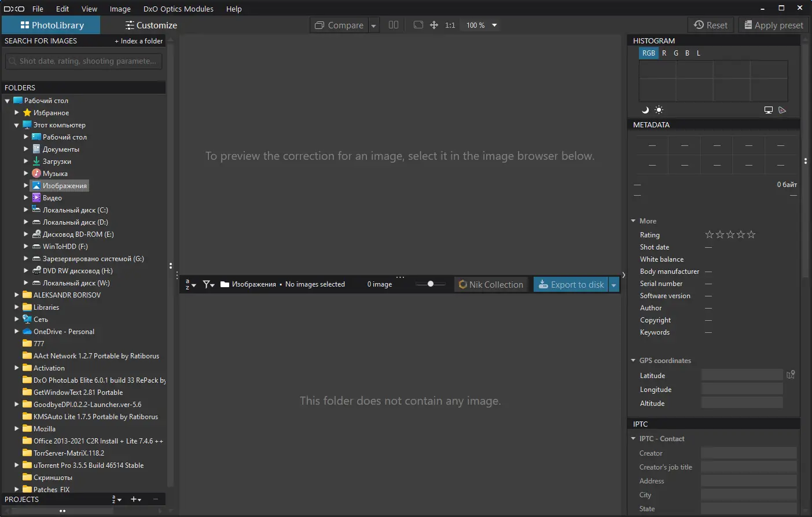Screen dimensions: 812x517
Task: Show the L luminance histogram channel
Action: [699, 53]
